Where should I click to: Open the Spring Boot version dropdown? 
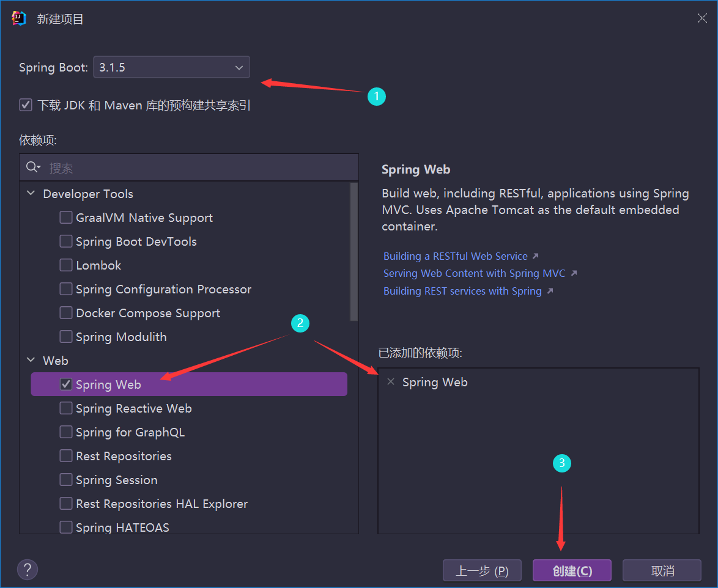pyautogui.click(x=172, y=67)
